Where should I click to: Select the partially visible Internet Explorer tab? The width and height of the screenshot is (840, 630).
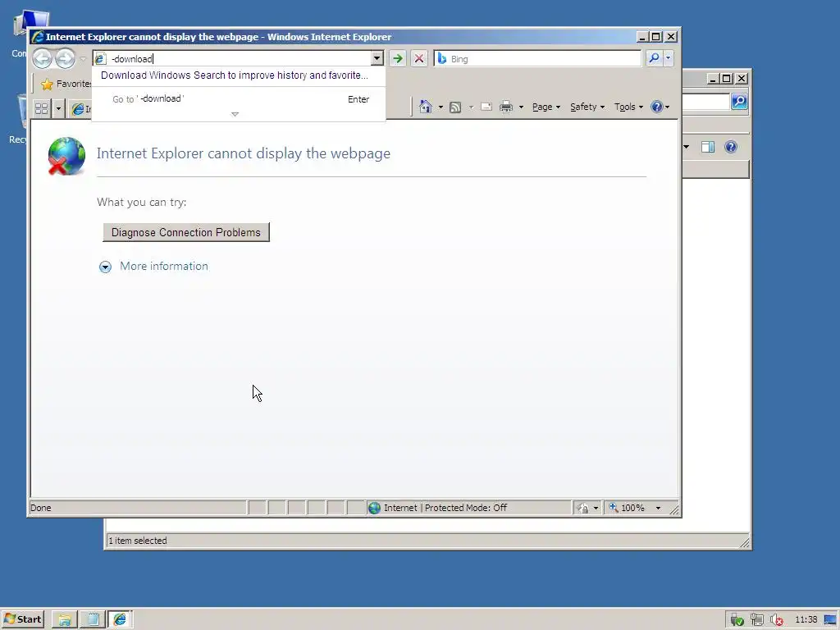(x=81, y=109)
